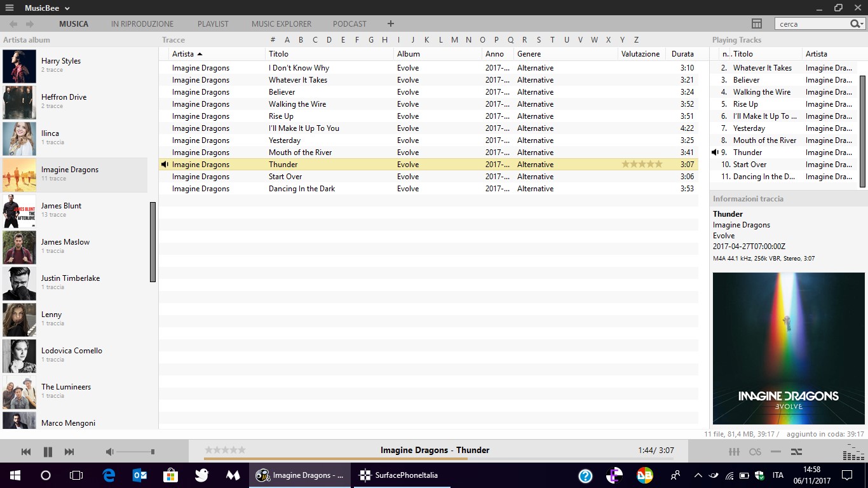Select Harry Styles album thumbnail
The height and width of the screenshot is (488, 868).
[x=19, y=66]
